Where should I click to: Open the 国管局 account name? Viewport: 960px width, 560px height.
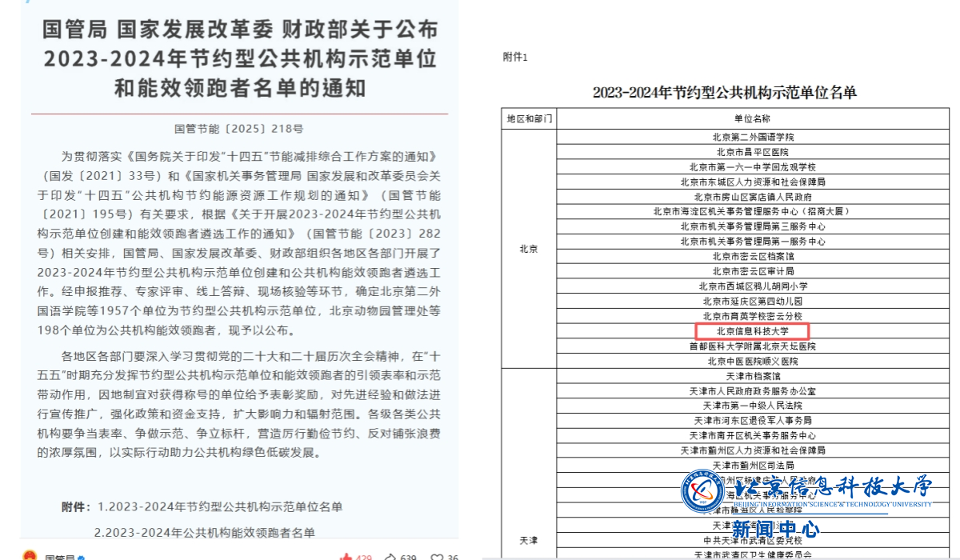pos(59,557)
